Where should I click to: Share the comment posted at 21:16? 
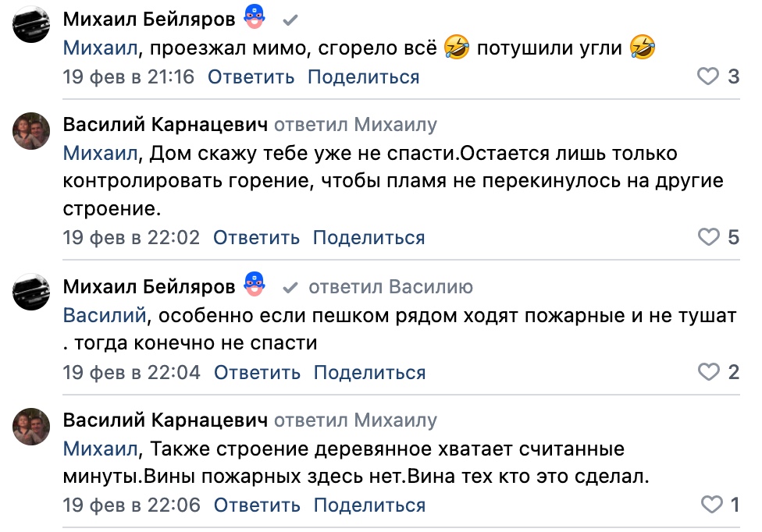pos(363,77)
